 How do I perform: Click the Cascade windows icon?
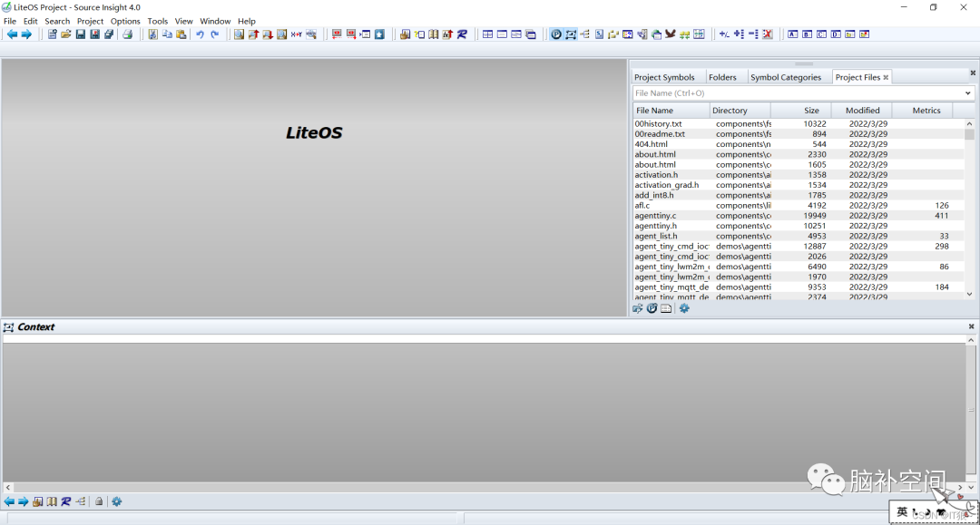pyautogui.click(x=531, y=34)
